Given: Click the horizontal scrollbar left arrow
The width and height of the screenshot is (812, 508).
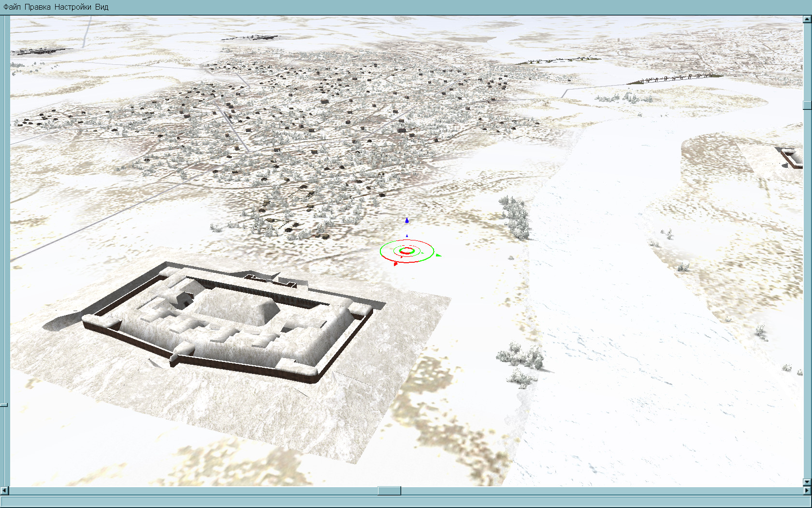Looking at the screenshot, I should [x=5, y=491].
